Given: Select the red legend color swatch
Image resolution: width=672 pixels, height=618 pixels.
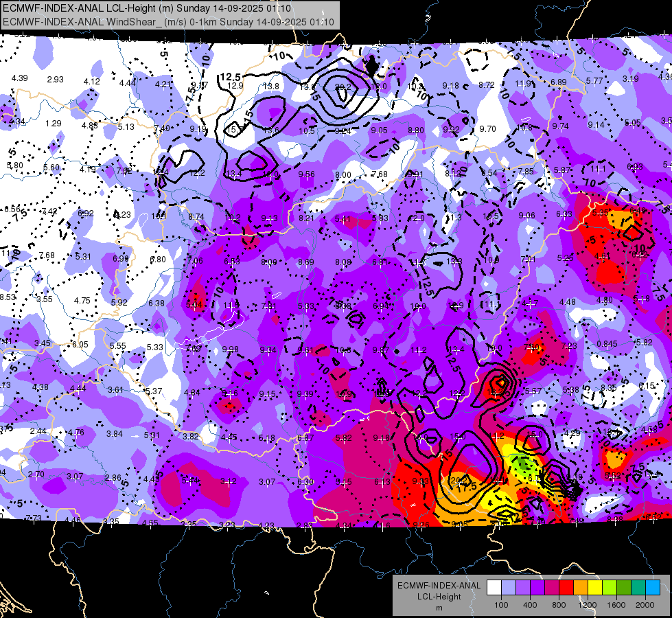Looking at the screenshot, I should click(566, 588).
